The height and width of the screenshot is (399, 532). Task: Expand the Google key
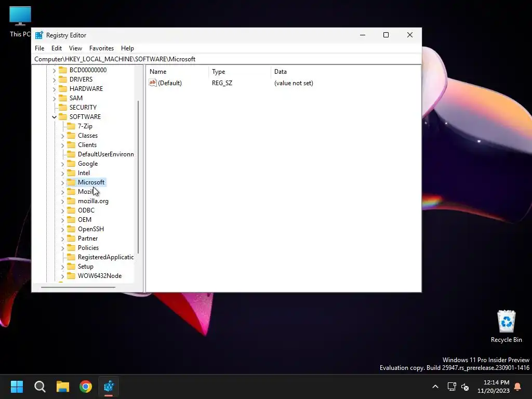click(x=62, y=164)
